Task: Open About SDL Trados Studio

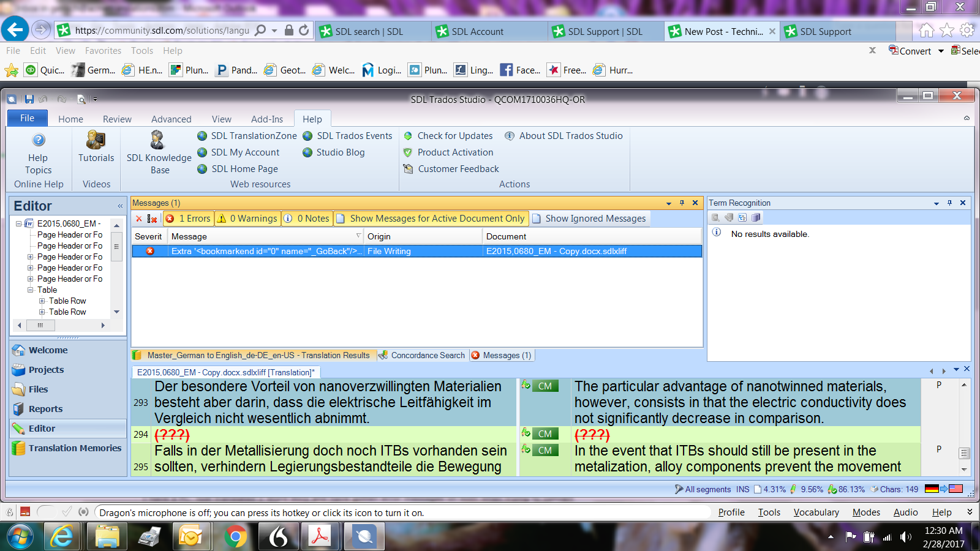Action: (x=564, y=136)
